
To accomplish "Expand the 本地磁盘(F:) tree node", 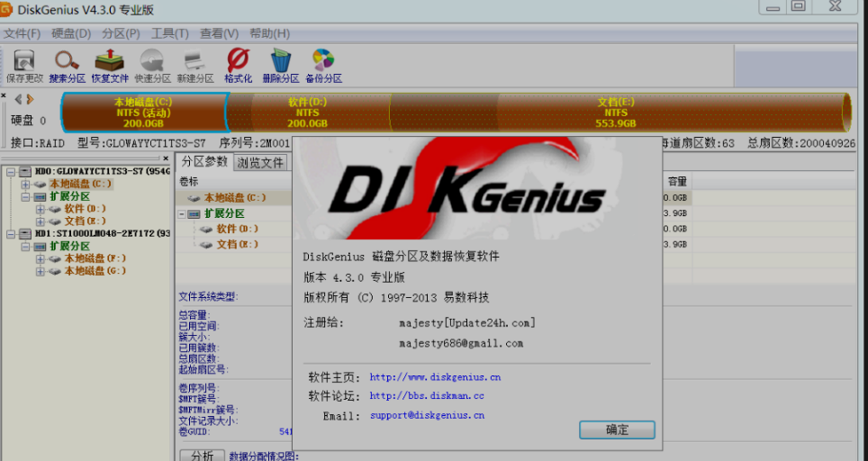I will [x=40, y=258].
